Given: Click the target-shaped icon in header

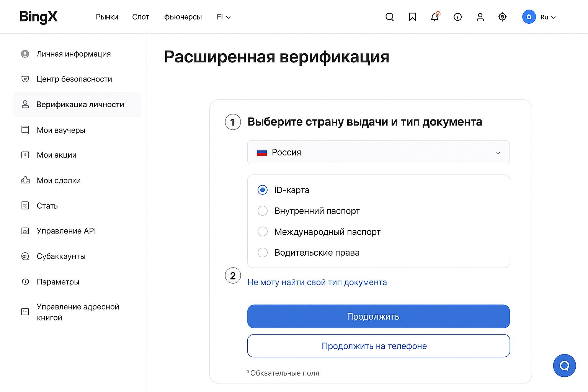Looking at the screenshot, I should click(502, 17).
